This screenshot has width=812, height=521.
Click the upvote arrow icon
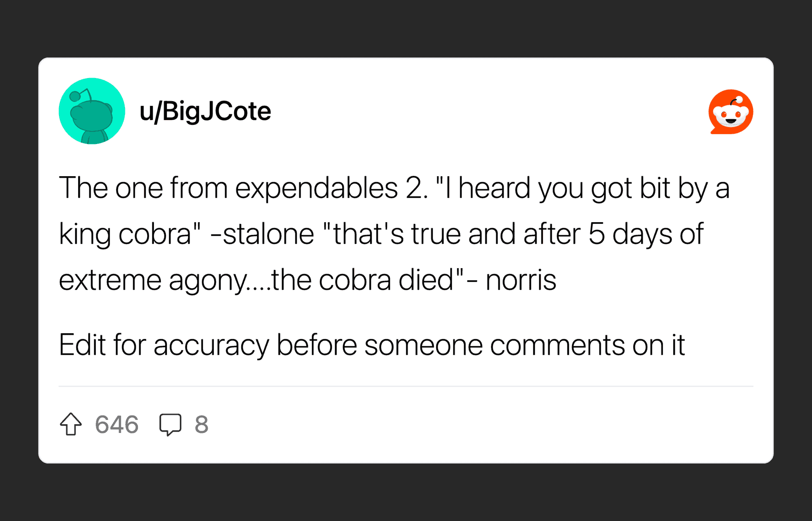pyautogui.click(x=71, y=424)
